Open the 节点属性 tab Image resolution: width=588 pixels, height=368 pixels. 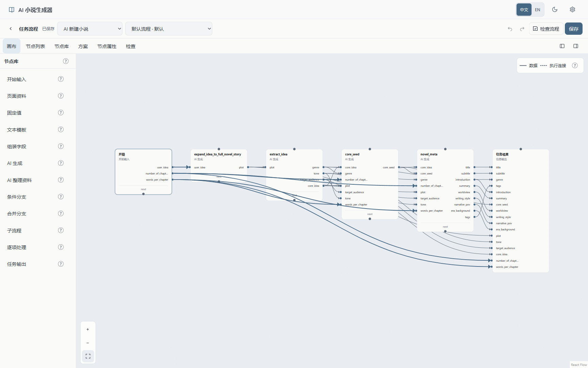click(x=107, y=46)
